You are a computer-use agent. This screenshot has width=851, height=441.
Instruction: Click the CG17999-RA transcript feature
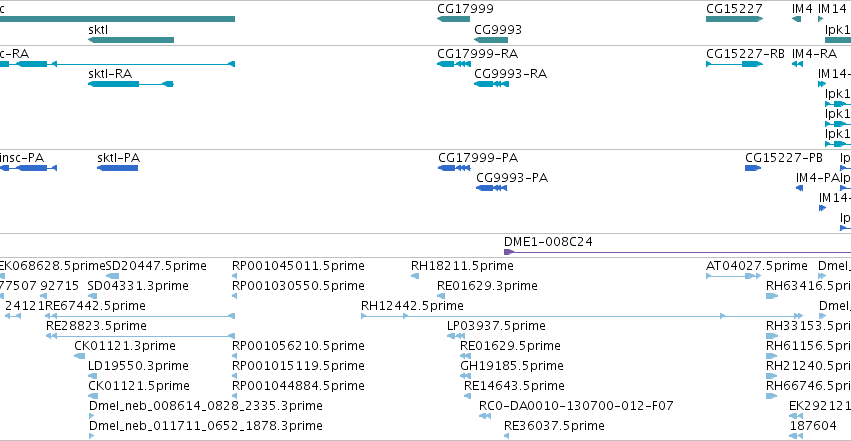coord(454,64)
